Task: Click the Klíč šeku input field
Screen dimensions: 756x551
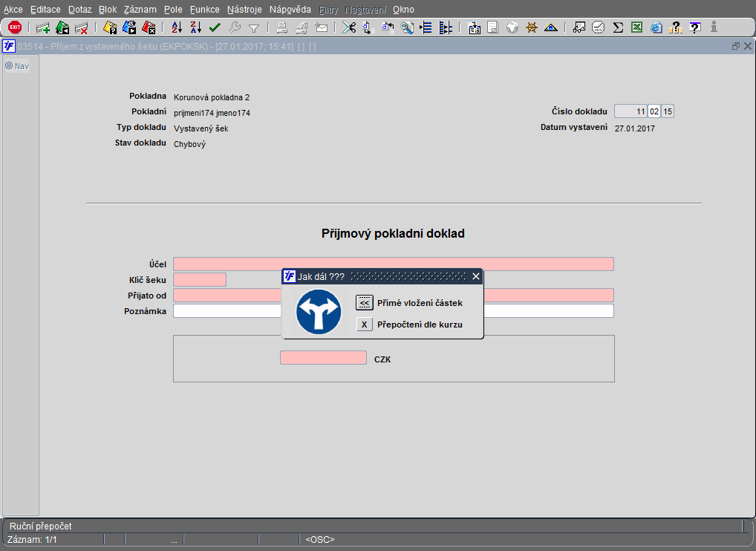Action: pos(200,280)
